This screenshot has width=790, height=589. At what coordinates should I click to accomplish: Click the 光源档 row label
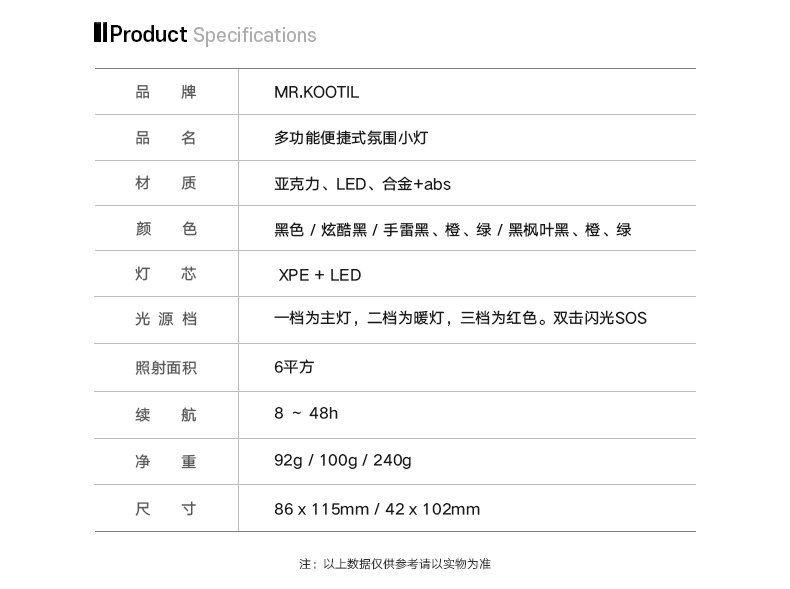pyautogui.click(x=166, y=320)
